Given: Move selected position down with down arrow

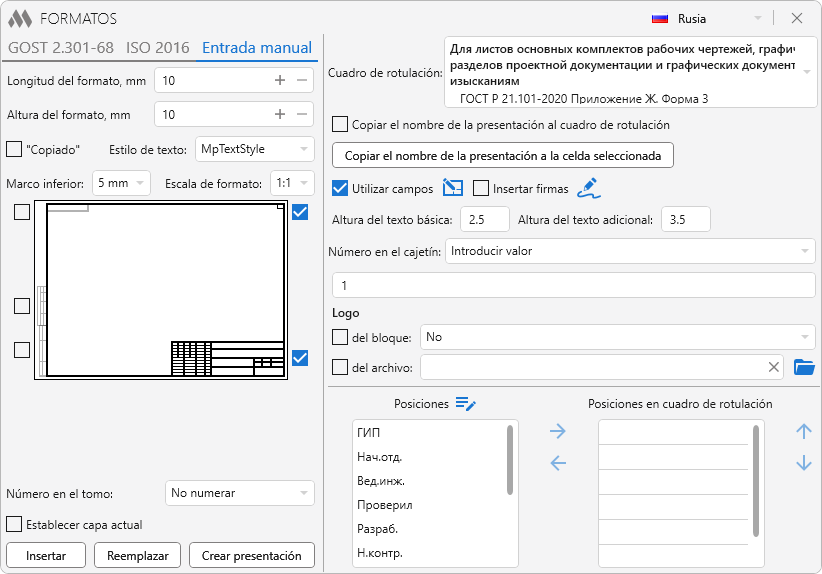Looking at the screenshot, I should click(803, 463).
